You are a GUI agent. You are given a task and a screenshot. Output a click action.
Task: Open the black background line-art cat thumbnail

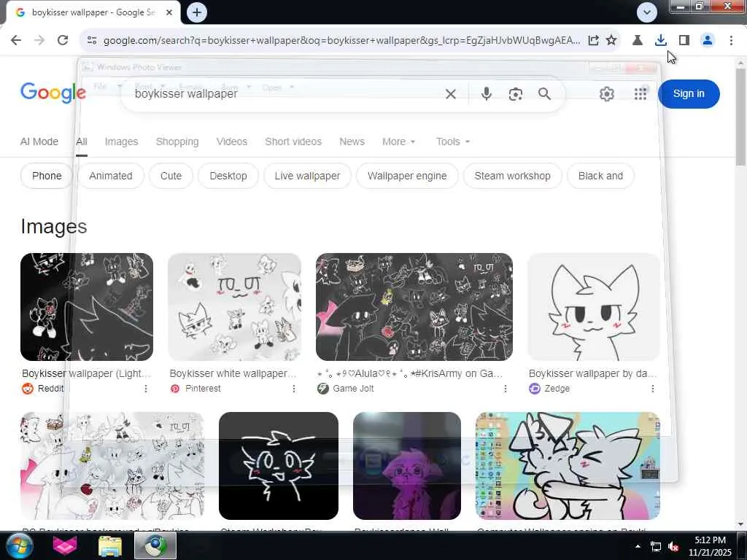point(279,466)
